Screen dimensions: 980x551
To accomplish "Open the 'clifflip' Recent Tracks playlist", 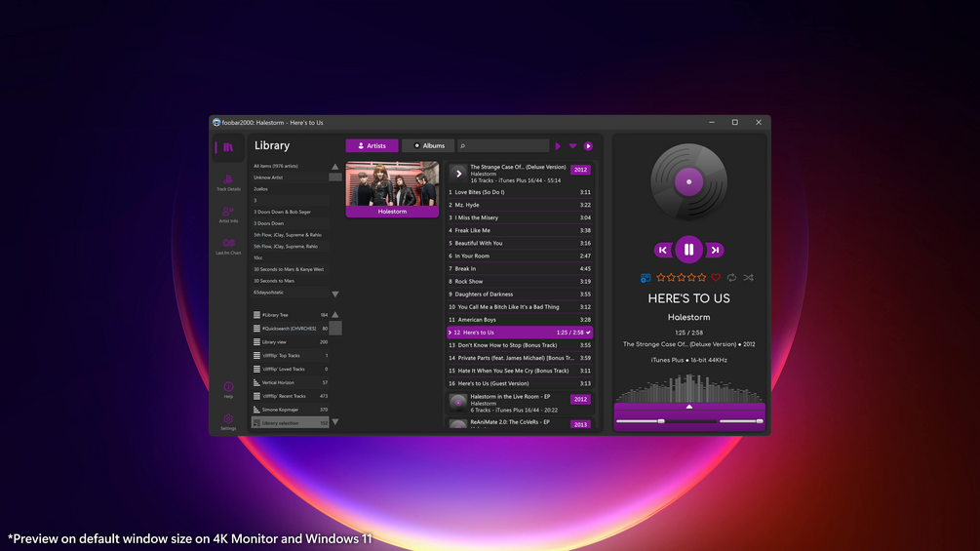I will [290, 396].
